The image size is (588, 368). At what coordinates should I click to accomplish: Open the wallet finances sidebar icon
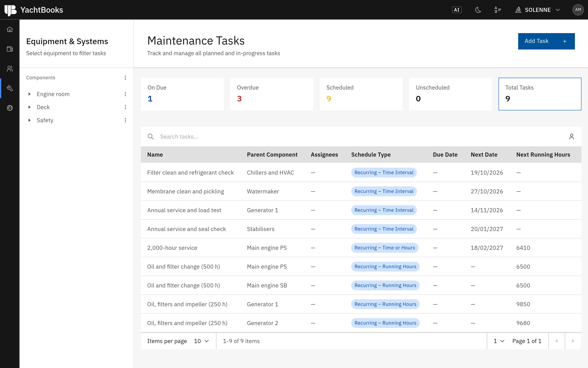pos(10,49)
